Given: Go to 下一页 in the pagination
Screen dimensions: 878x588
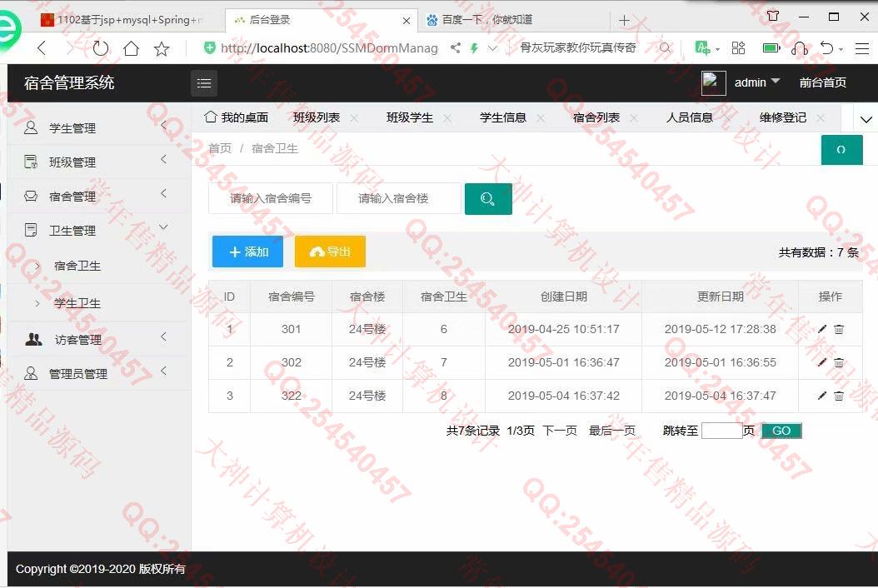Looking at the screenshot, I should (560, 431).
